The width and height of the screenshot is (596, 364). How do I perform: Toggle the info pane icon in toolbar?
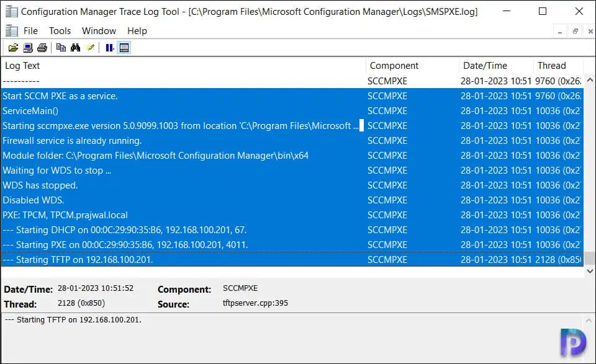(124, 48)
